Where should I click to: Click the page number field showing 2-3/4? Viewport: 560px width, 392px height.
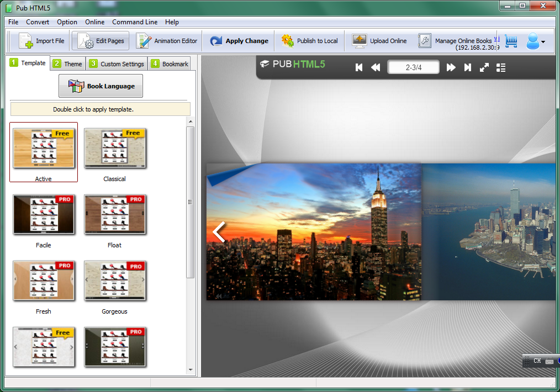[x=414, y=67]
